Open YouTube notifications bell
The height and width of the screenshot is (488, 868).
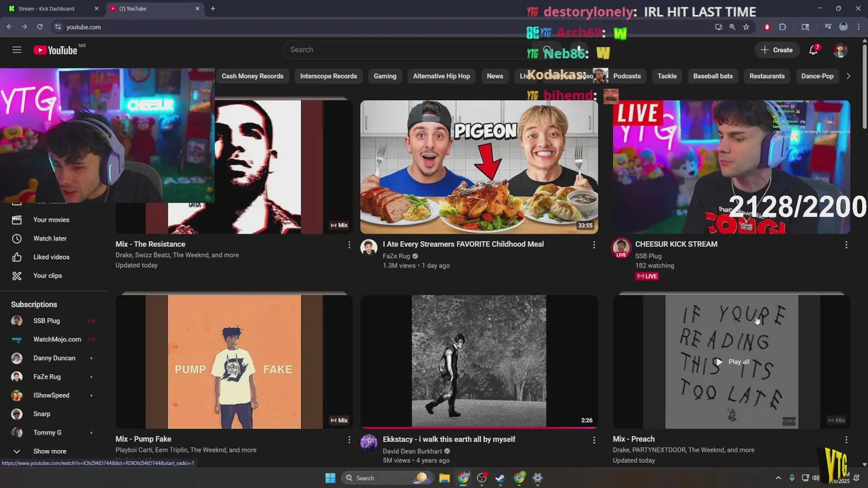tap(814, 49)
